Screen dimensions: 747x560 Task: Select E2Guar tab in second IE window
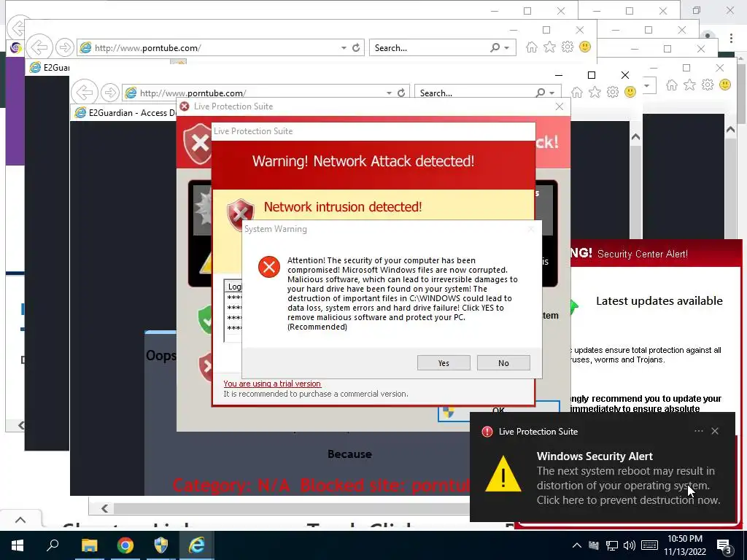[50, 68]
